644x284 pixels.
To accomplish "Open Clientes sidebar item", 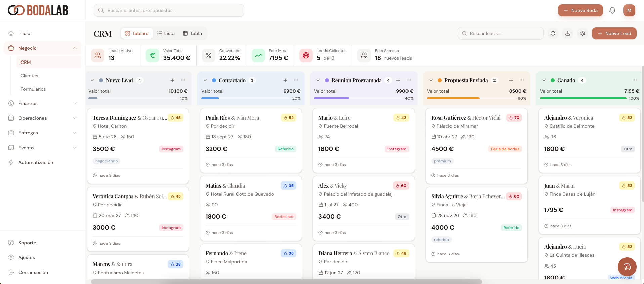I will click(49, 76).
